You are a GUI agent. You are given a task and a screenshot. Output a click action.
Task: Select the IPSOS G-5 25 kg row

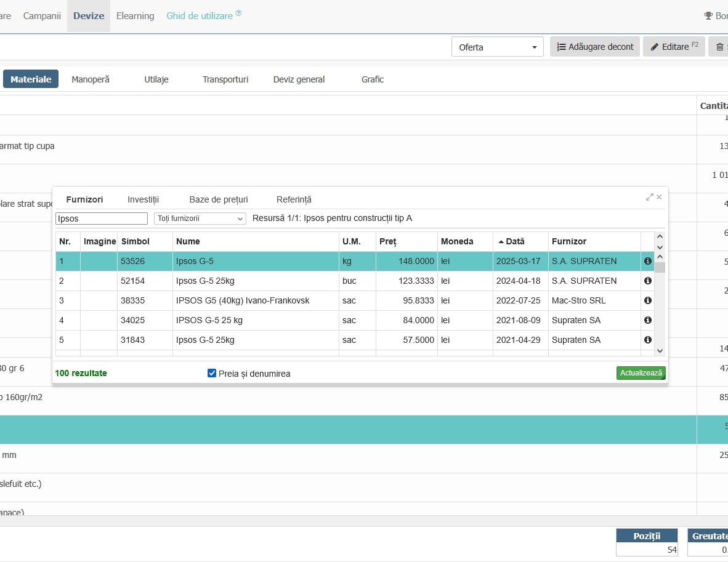(x=209, y=320)
